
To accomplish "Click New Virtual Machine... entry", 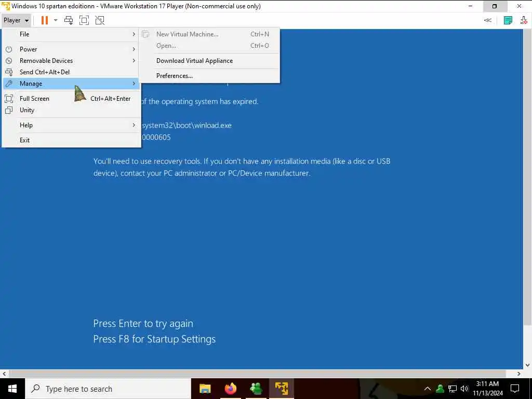I will pos(209,34).
